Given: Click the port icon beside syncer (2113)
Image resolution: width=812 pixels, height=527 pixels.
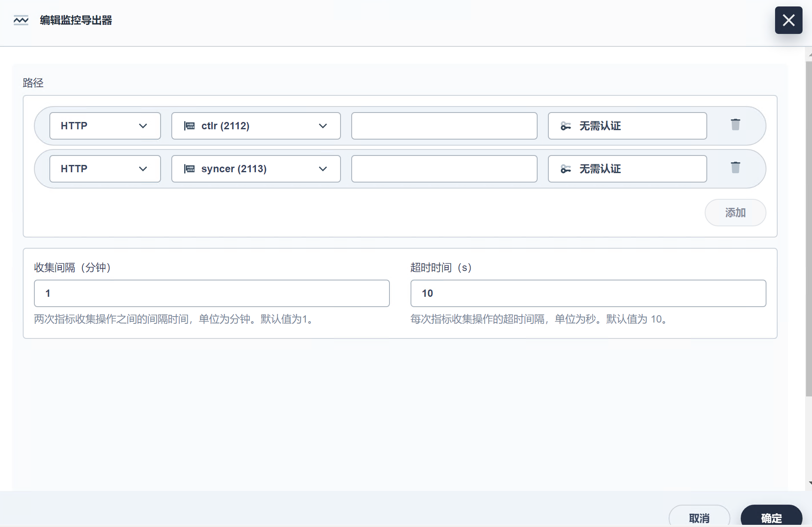Looking at the screenshot, I should click(x=189, y=169).
